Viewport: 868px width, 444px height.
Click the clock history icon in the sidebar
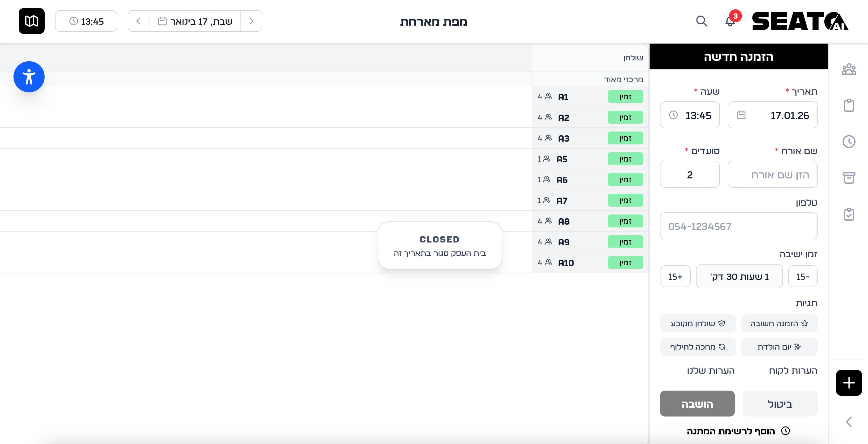pos(849,142)
